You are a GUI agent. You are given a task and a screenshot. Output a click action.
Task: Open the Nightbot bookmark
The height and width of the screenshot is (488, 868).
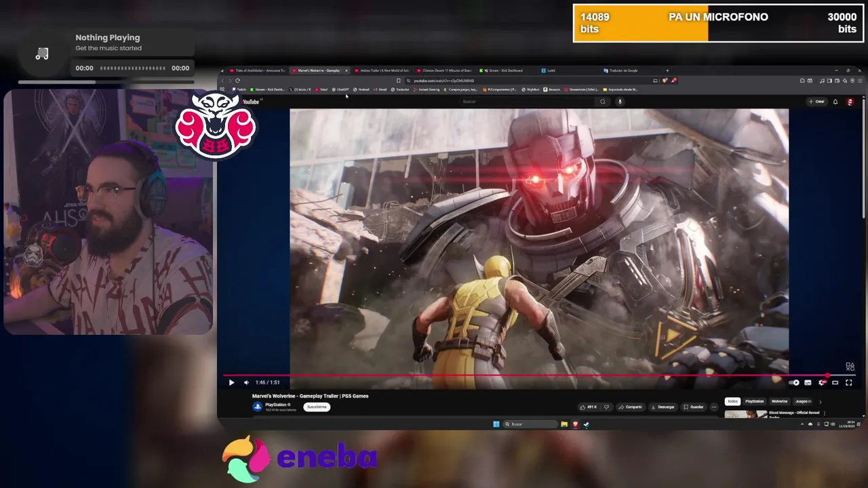(530, 89)
